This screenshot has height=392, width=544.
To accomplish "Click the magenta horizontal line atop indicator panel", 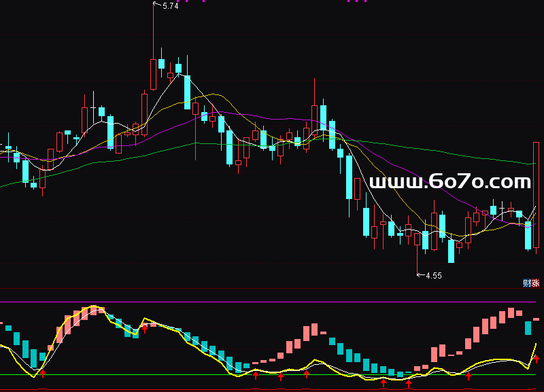I will [272, 302].
